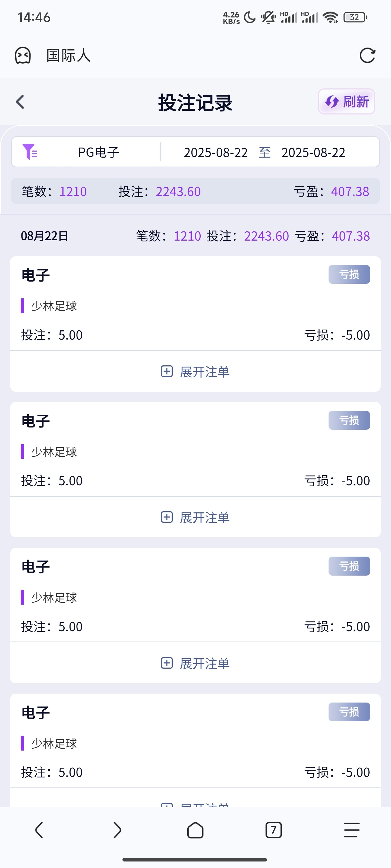
Task: Select the start date 2025-08-22 field
Action: click(216, 153)
